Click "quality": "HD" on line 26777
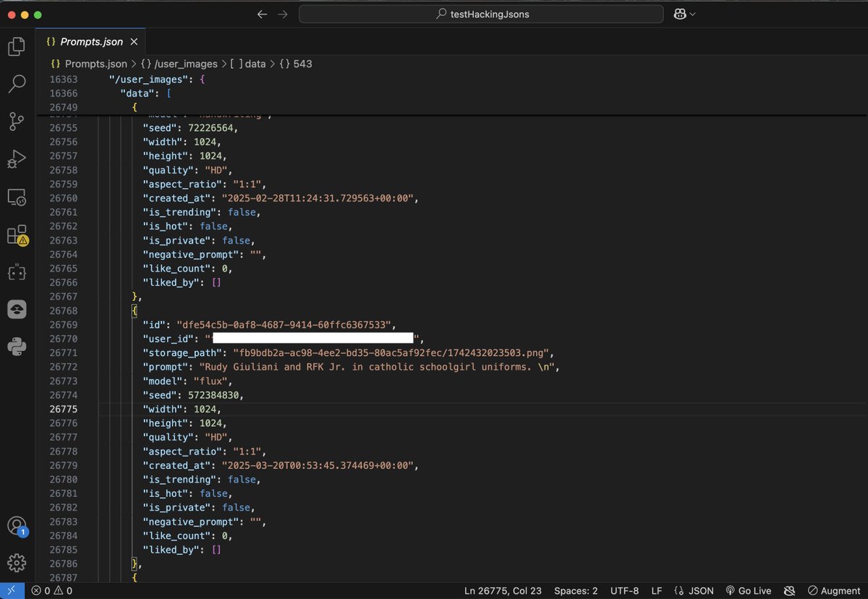The width and height of the screenshot is (868, 599). pyautogui.click(x=187, y=437)
